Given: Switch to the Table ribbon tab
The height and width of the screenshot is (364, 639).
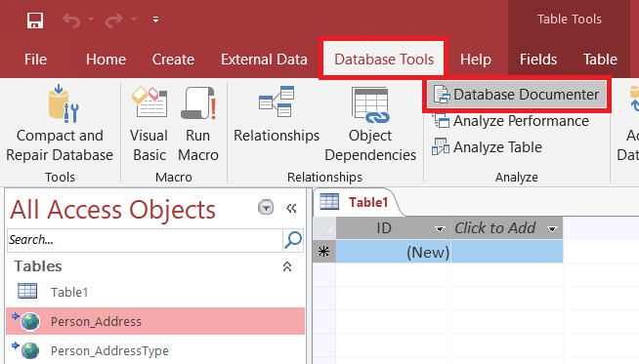Looking at the screenshot, I should (x=600, y=60).
